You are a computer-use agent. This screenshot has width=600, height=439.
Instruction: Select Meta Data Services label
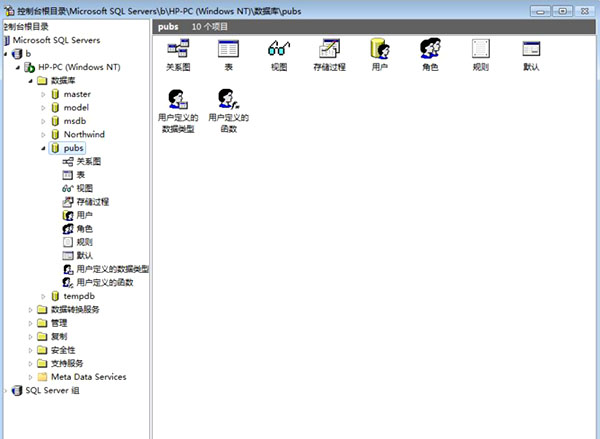click(88, 377)
